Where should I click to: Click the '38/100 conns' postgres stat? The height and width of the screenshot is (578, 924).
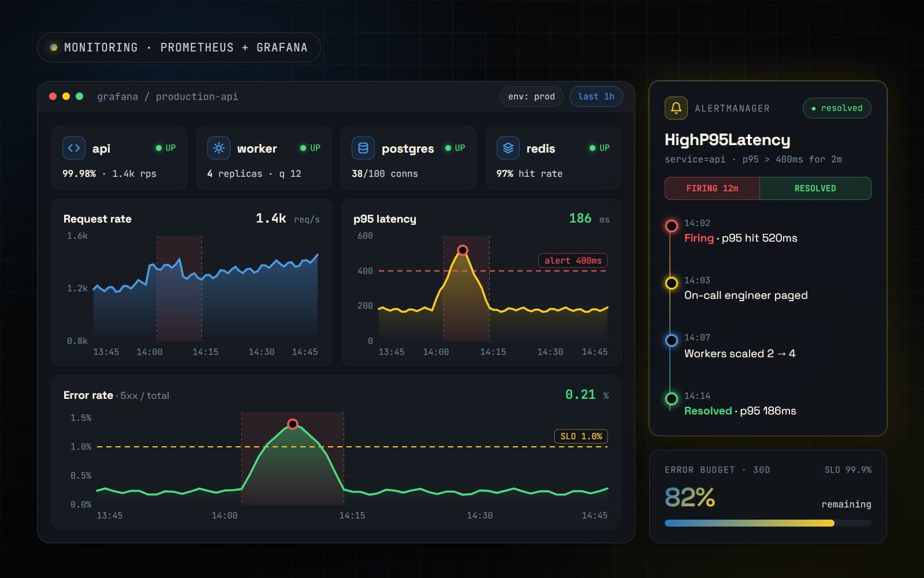click(x=385, y=173)
